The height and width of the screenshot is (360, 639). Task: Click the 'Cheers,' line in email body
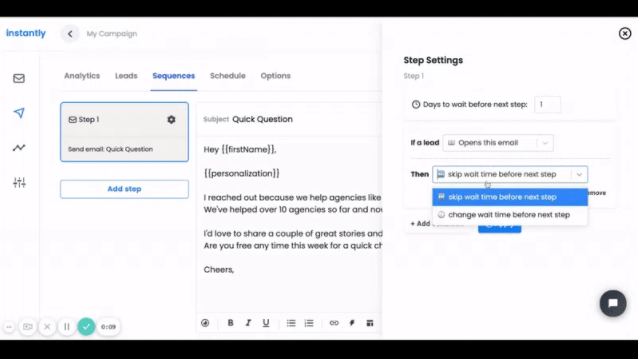pos(219,269)
